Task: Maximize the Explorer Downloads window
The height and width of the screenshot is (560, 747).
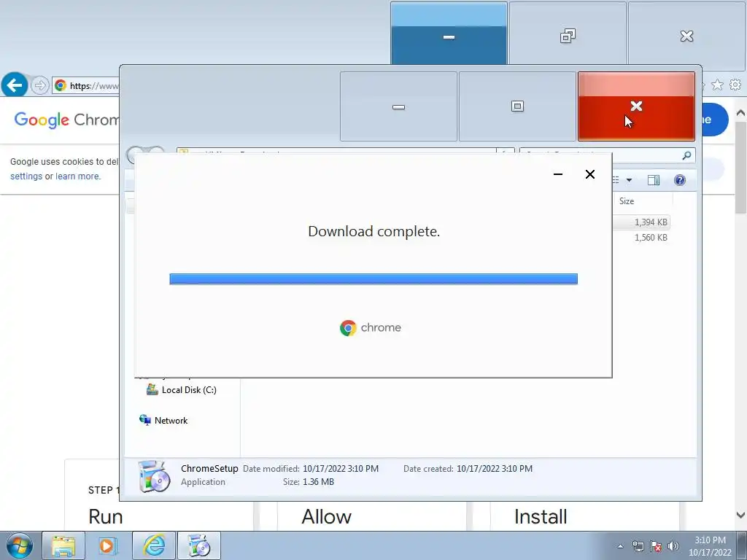Action: [x=517, y=106]
